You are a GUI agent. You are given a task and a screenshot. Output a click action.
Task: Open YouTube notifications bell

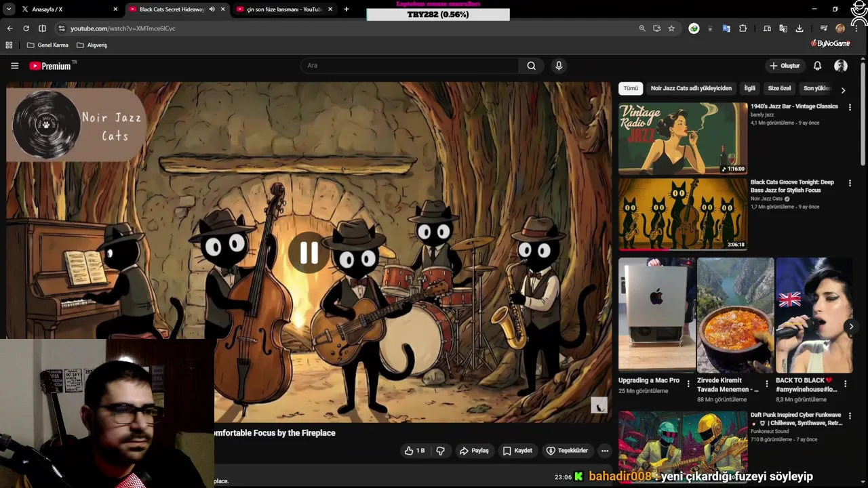[x=818, y=66]
